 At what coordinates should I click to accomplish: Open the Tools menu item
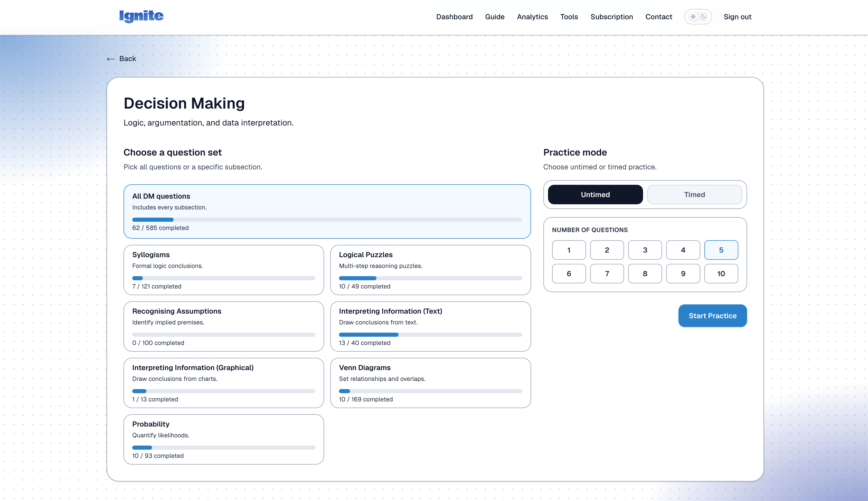pos(569,16)
